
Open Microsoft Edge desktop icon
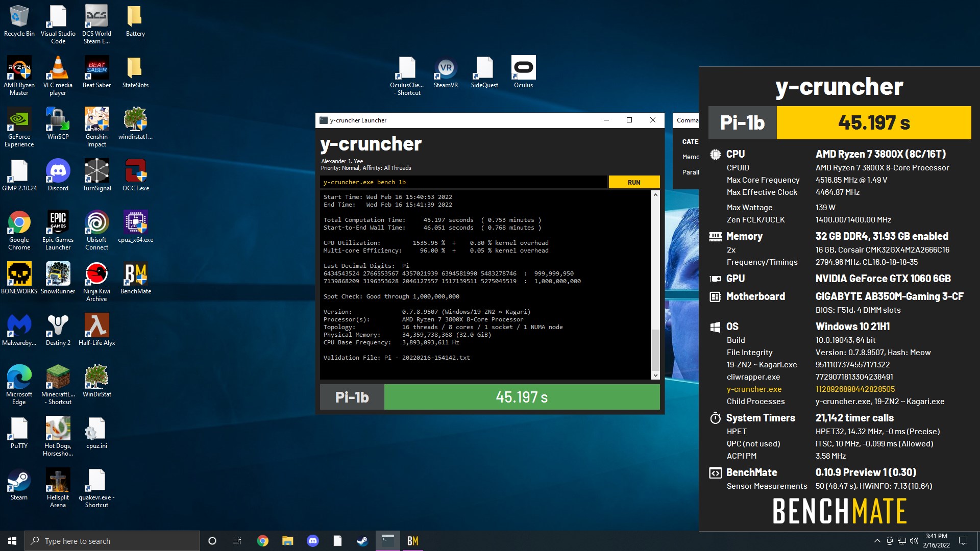[x=19, y=385]
